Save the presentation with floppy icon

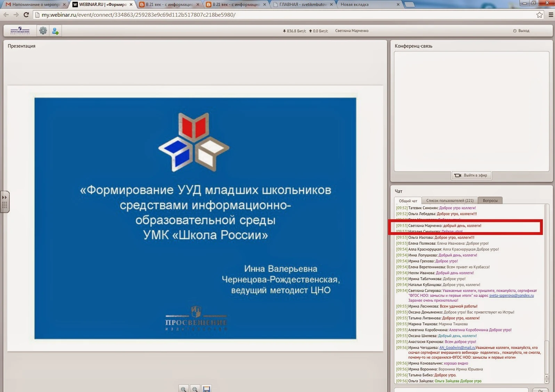click(x=207, y=389)
